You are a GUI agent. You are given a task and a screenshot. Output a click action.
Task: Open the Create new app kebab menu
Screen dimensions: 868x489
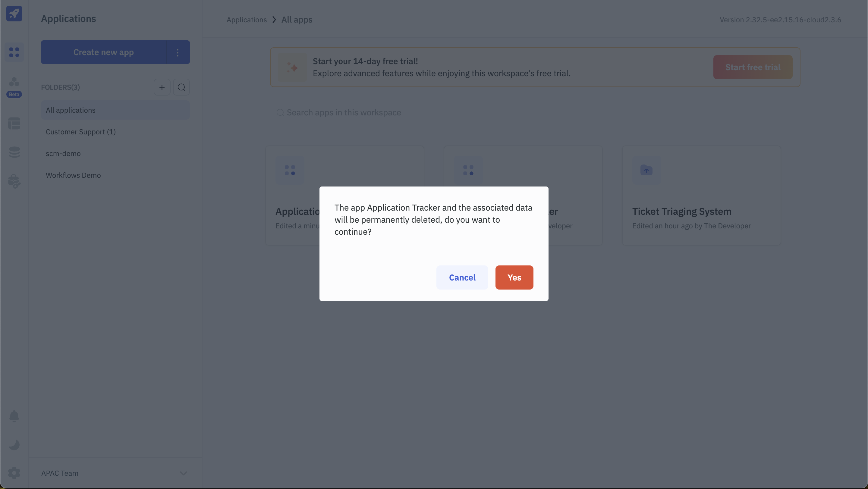click(178, 52)
